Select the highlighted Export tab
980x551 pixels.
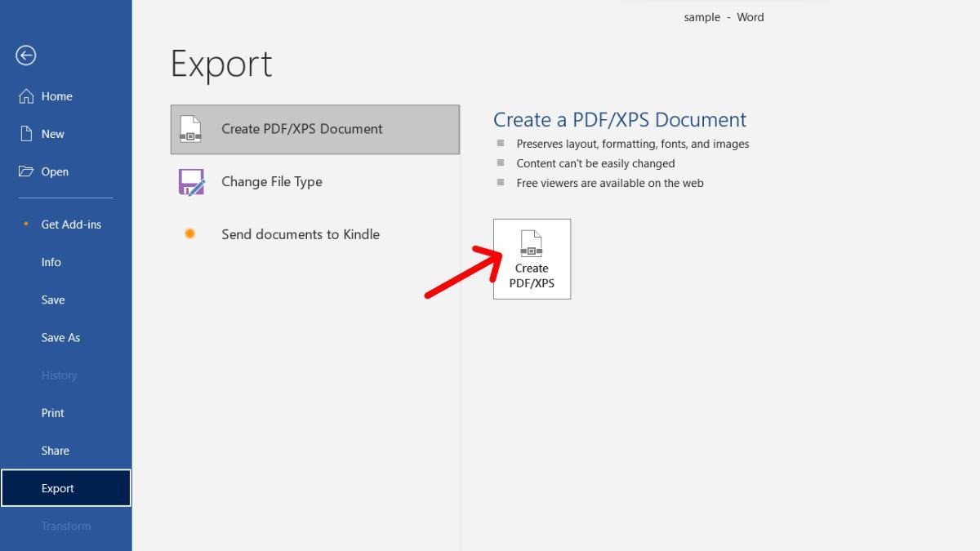click(x=58, y=488)
